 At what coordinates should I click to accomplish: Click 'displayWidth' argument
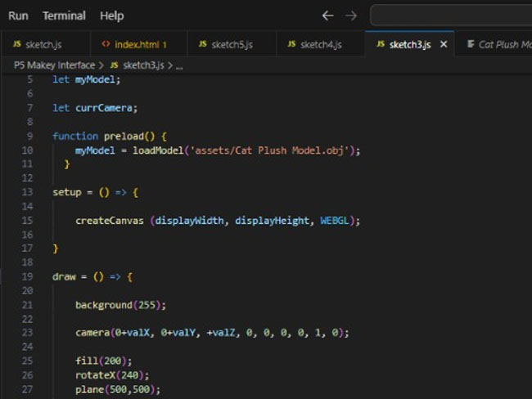(190, 221)
